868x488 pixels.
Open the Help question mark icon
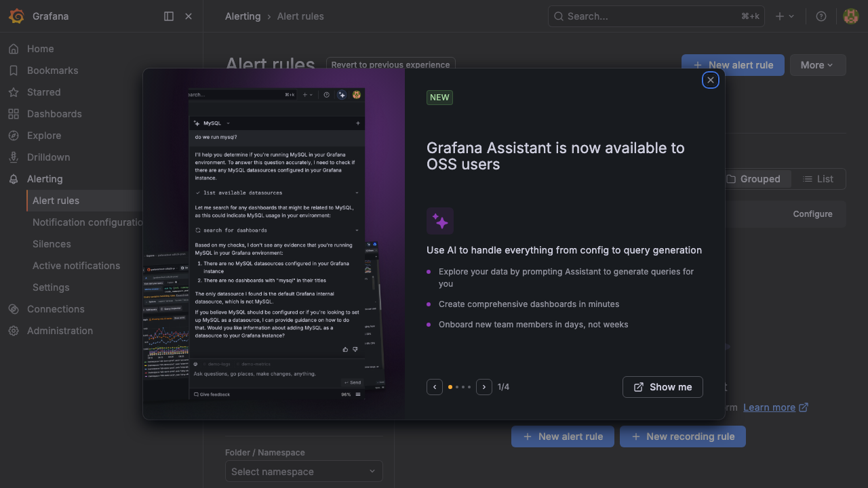pyautogui.click(x=821, y=16)
